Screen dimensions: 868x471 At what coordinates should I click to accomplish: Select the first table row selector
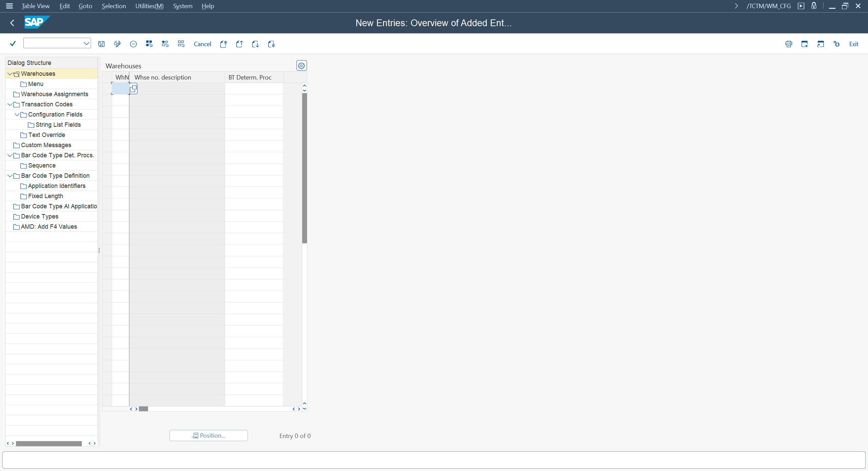[x=107, y=89]
